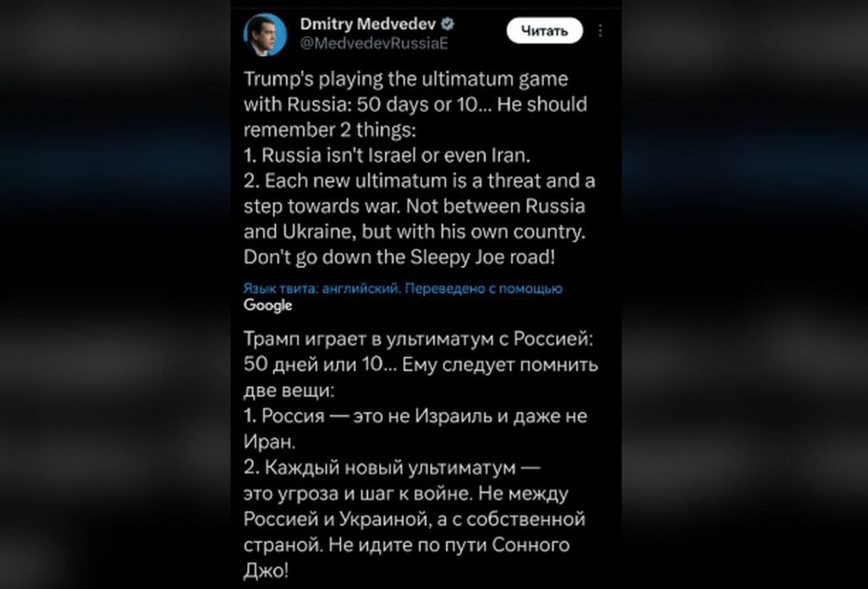868x589 pixels.
Task: Click the line 50 дней или 10
Action: pos(421,364)
